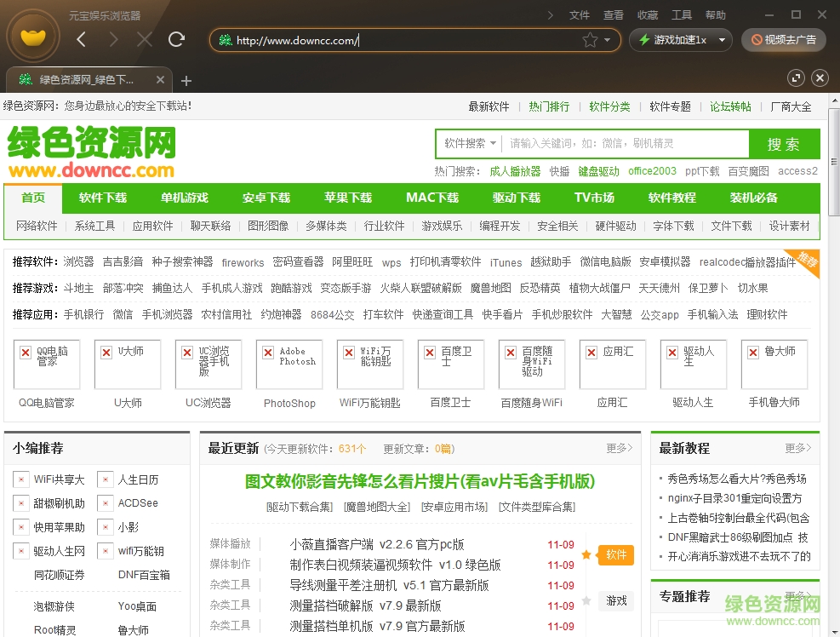This screenshot has height=637, width=840.
Task: Click the Adobe Photoshop app icon
Action: point(289,364)
